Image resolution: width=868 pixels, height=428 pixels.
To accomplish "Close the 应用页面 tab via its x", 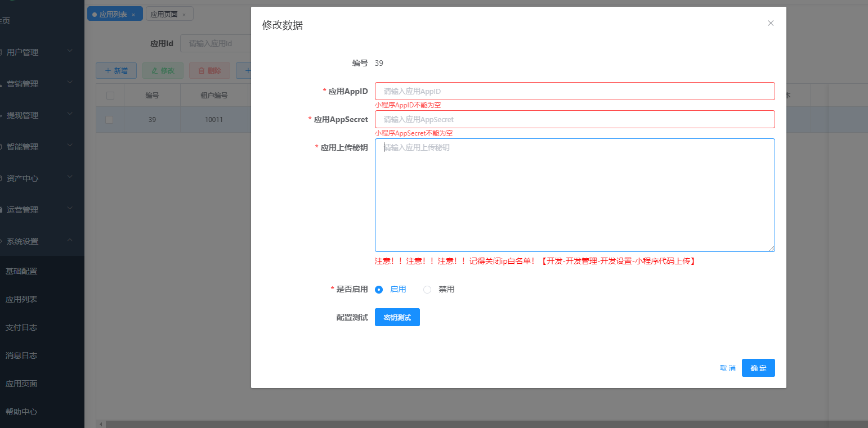I will pyautogui.click(x=184, y=15).
